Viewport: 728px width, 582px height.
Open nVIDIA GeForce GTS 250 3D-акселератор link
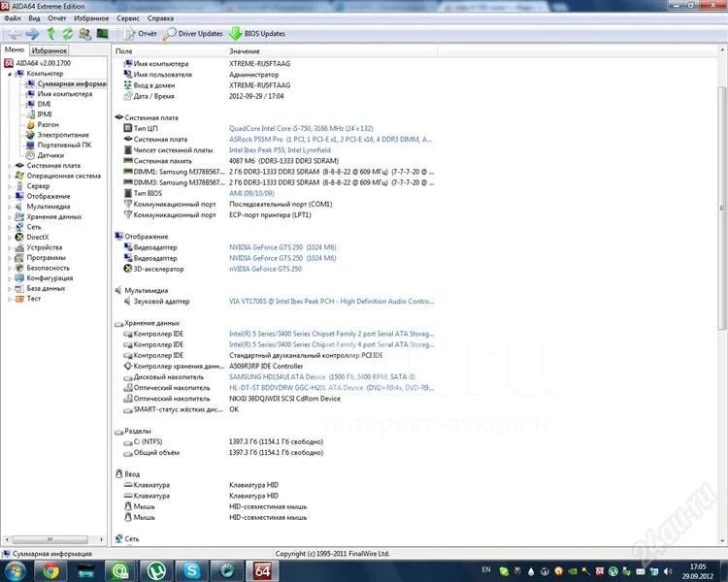(x=265, y=269)
